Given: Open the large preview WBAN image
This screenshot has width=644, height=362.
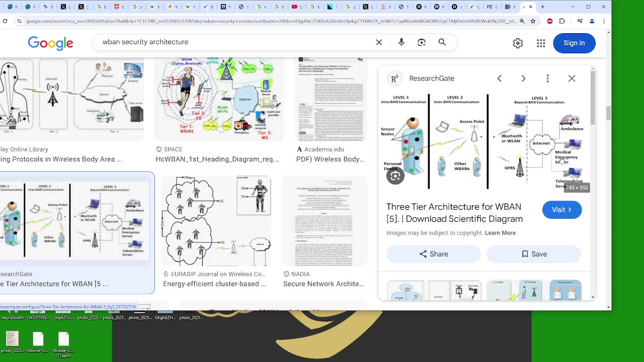Looking at the screenshot, I should tap(484, 142).
